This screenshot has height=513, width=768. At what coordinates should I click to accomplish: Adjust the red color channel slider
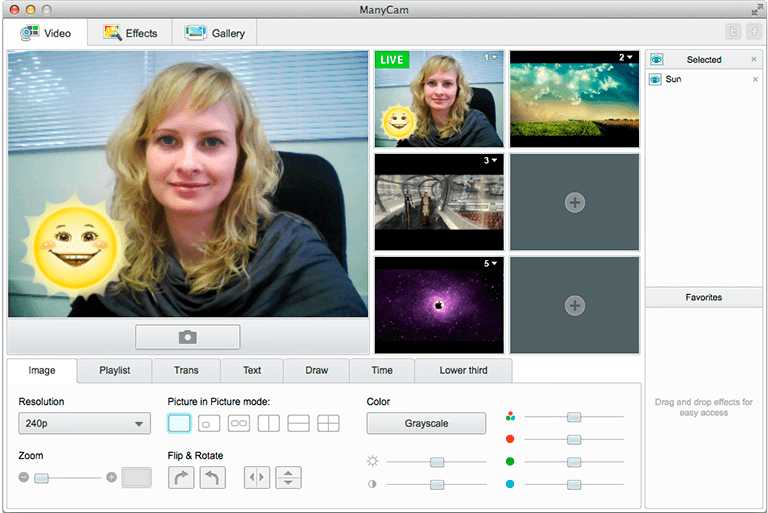click(574, 439)
